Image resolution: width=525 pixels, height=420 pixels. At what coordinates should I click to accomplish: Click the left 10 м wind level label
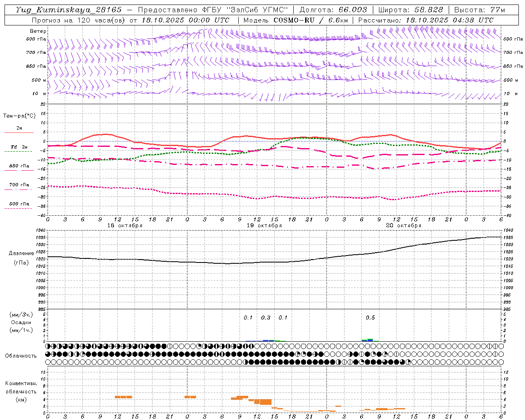[39, 94]
